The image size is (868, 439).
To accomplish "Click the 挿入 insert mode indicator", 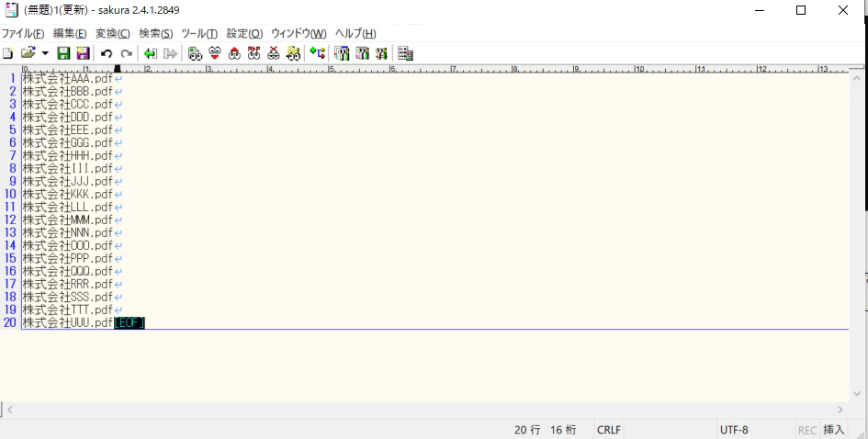I will click(834, 430).
